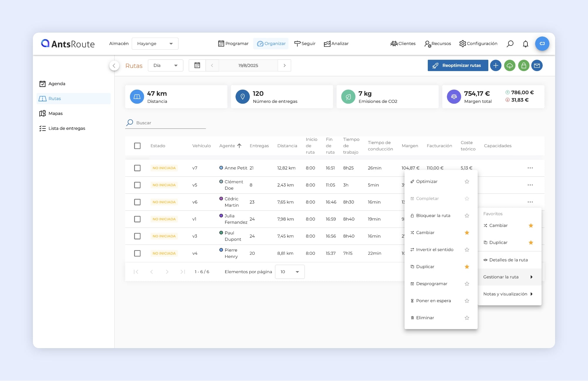Open the search magnifier in header

(510, 44)
